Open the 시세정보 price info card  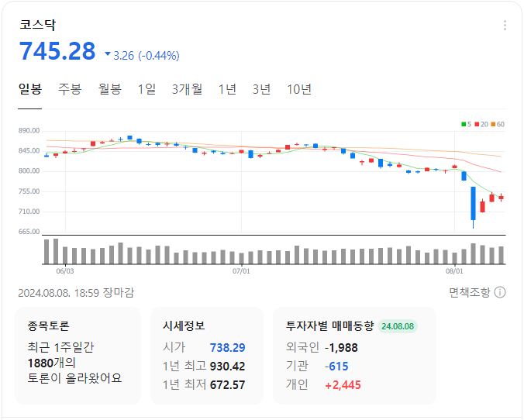click(x=207, y=356)
